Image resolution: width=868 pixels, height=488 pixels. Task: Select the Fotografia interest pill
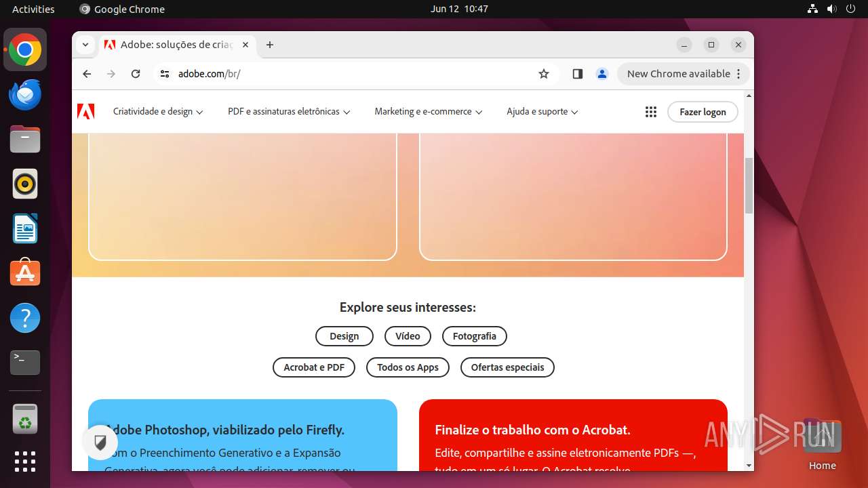pos(475,336)
